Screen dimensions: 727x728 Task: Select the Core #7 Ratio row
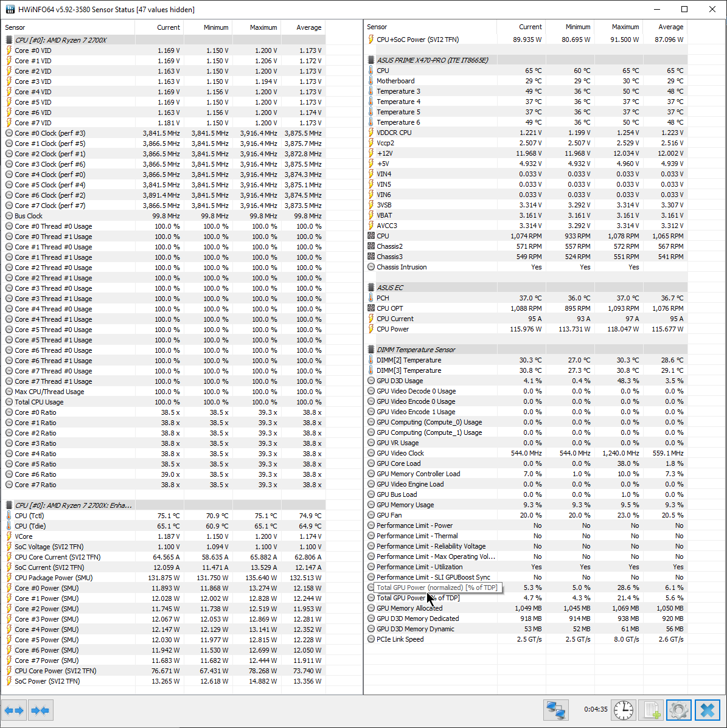(x=164, y=485)
